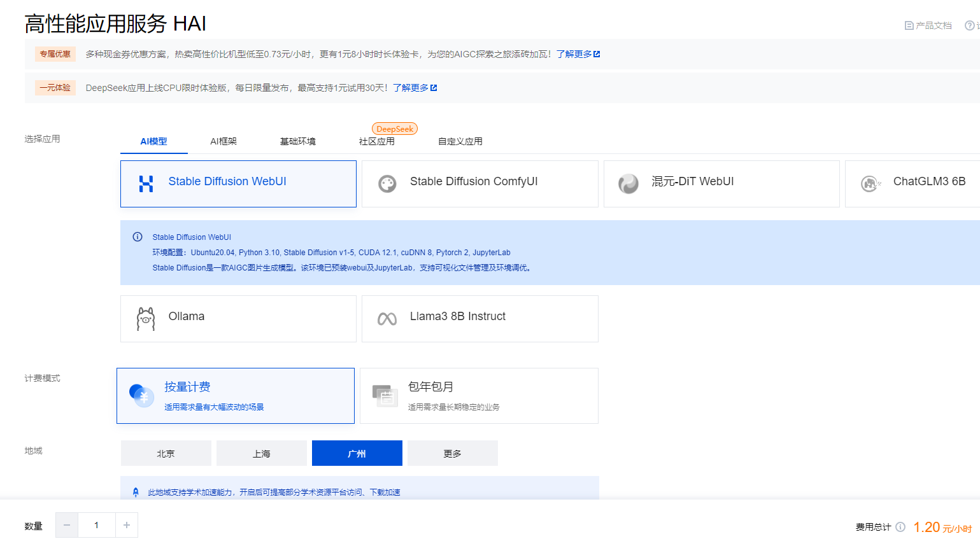980x539 pixels.
Task: Click the info icon beside 费用总计
Action: click(900, 527)
